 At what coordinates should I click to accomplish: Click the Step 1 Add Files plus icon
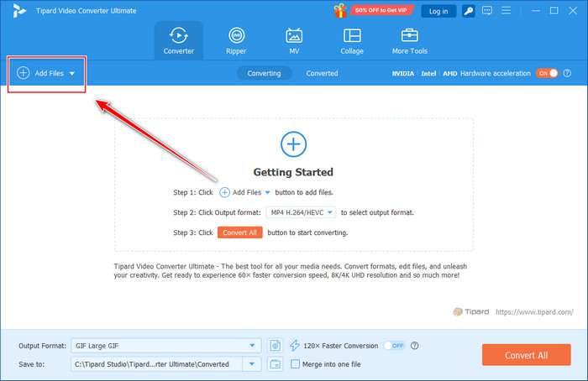pyautogui.click(x=224, y=192)
